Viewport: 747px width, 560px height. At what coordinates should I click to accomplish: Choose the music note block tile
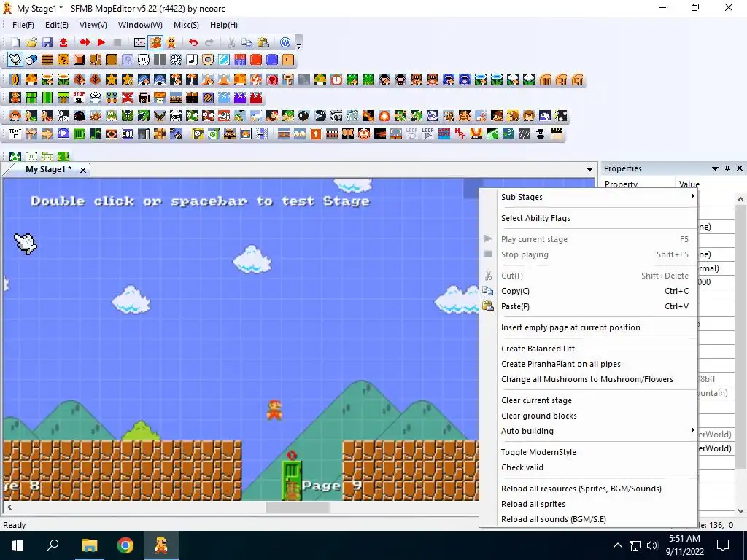point(192,60)
